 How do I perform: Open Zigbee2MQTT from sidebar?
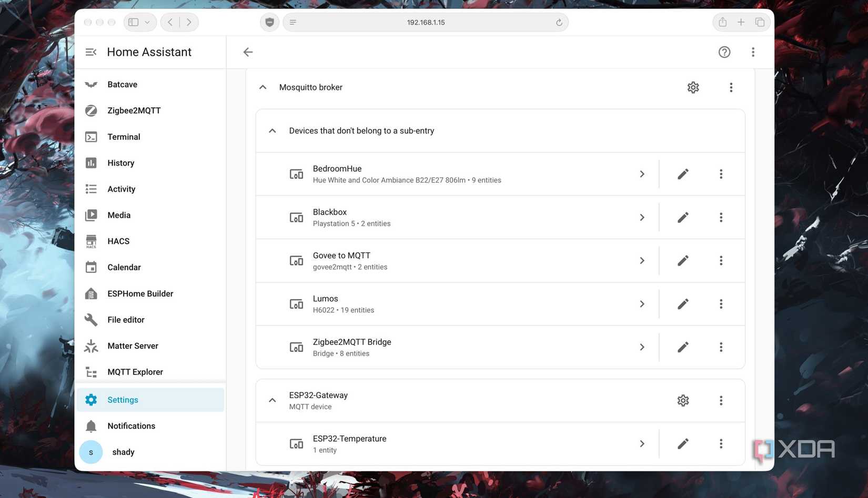click(x=152, y=110)
